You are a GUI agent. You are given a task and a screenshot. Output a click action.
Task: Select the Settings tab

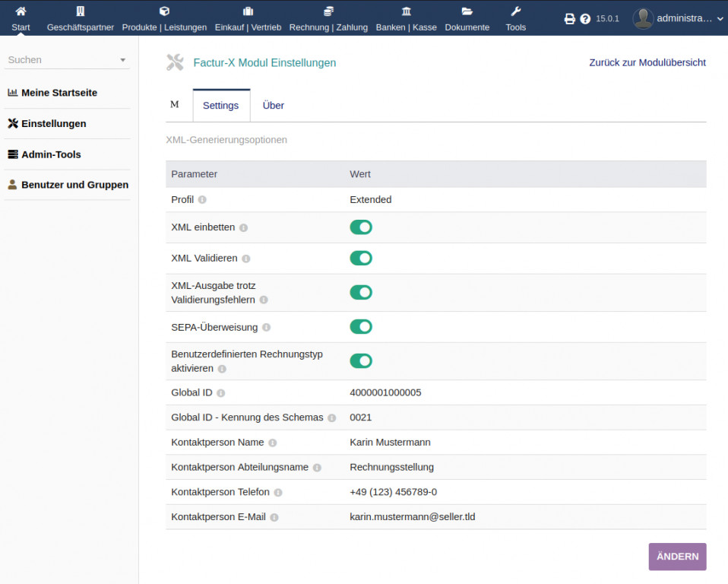pyautogui.click(x=220, y=106)
